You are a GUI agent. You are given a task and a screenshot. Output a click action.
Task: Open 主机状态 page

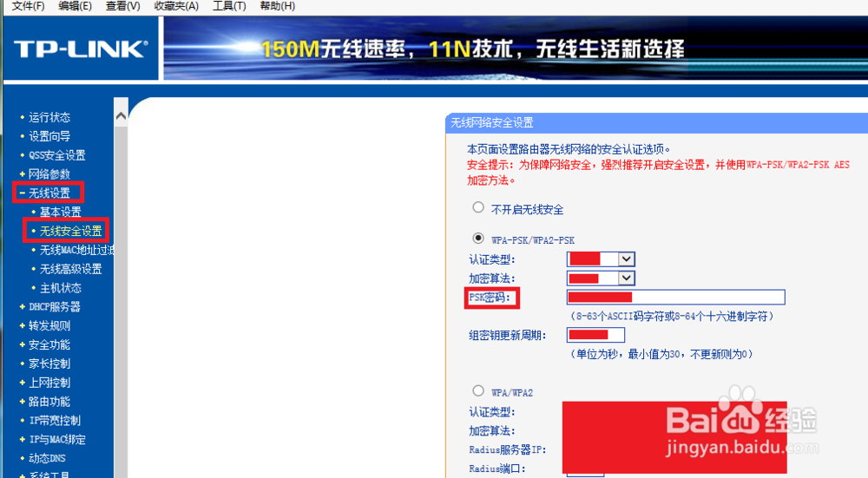click(x=61, y=288)
